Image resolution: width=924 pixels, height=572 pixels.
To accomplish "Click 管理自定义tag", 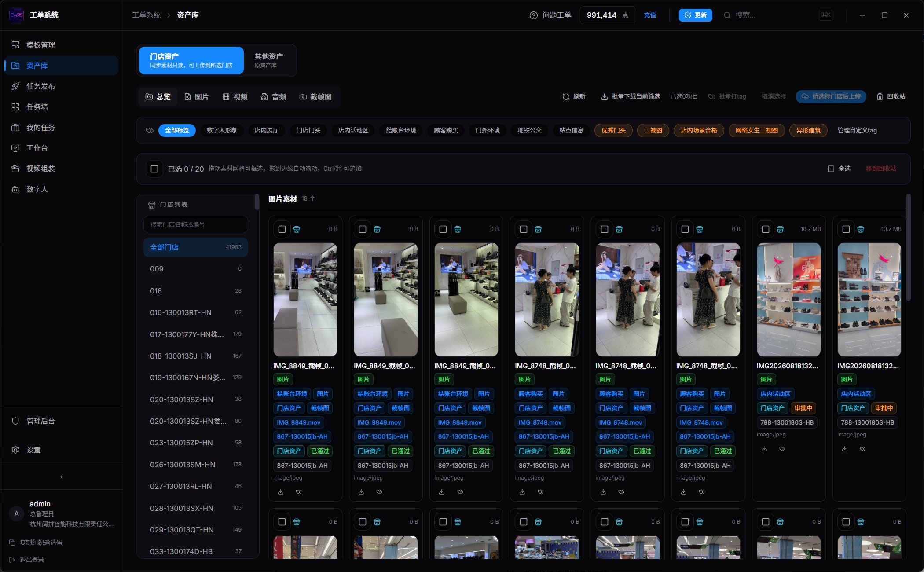I will [x=857, y=130].
